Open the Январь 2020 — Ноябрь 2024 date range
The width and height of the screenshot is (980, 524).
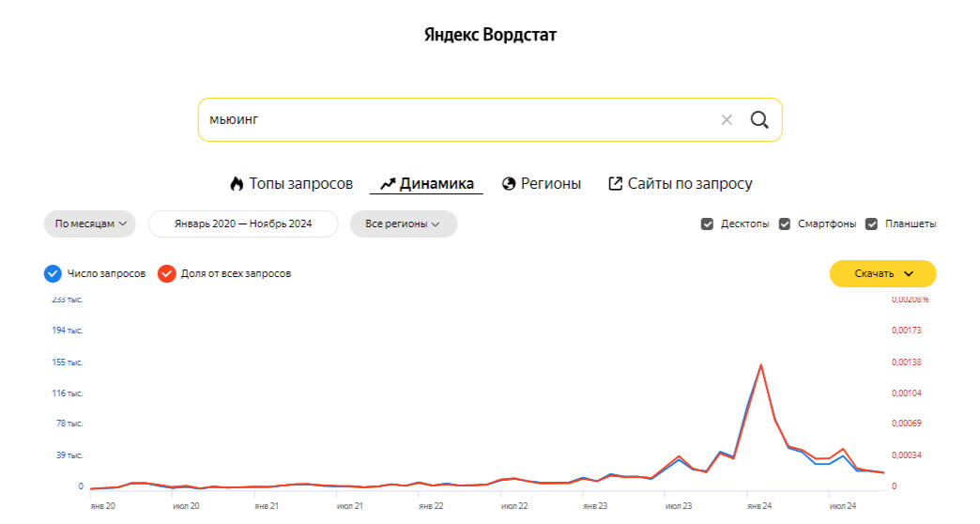pos(243,223)
